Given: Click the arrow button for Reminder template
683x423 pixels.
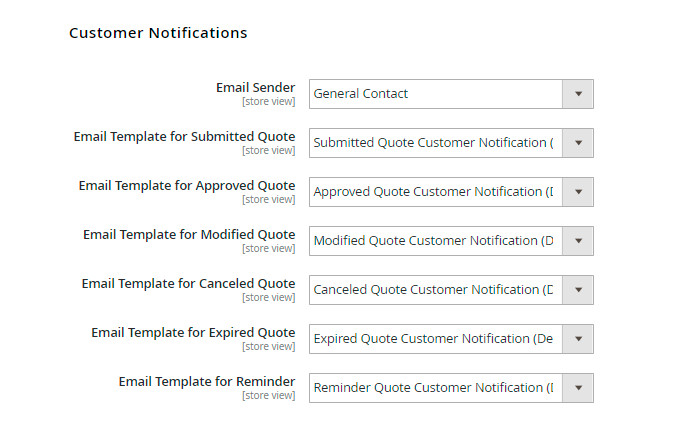Looking at the screenshot, I should click(x=578, y=388).
